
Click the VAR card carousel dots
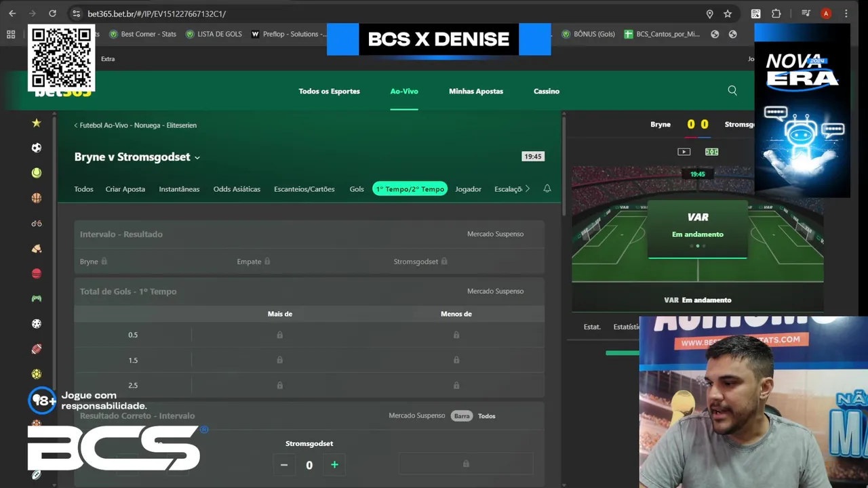pos(698,246)
